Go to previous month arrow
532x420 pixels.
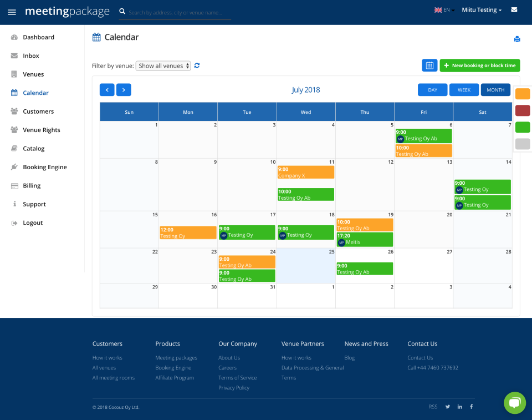[107, 90]
